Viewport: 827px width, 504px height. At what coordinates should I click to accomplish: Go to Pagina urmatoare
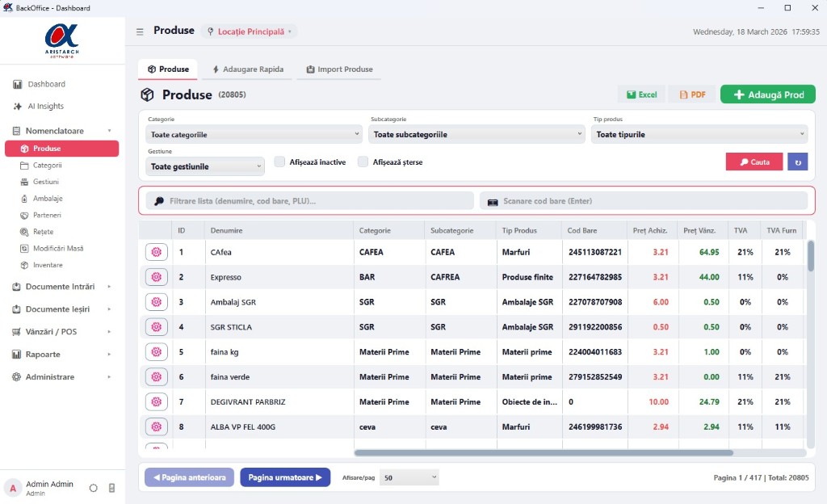coord(285,477)
